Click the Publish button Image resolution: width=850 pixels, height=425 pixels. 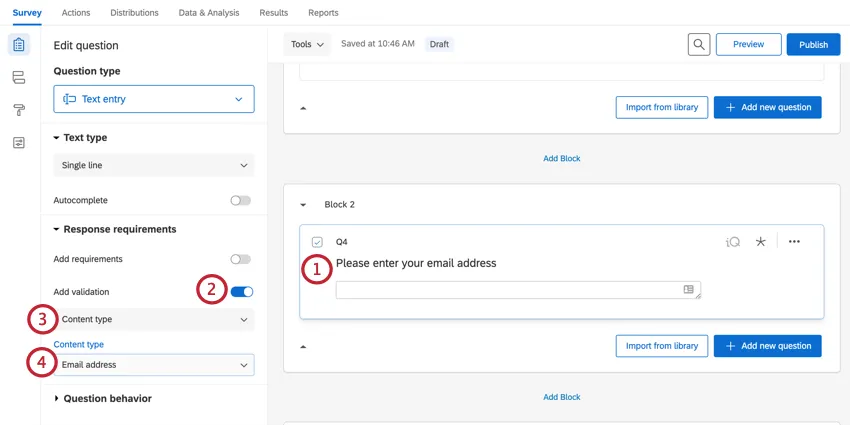point(813,44)
